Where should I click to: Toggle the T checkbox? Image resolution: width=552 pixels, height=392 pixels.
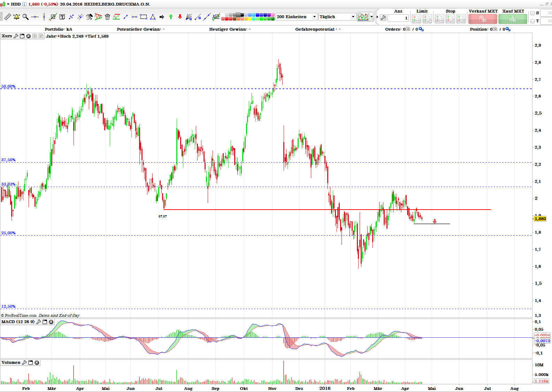tap(532, 21)
